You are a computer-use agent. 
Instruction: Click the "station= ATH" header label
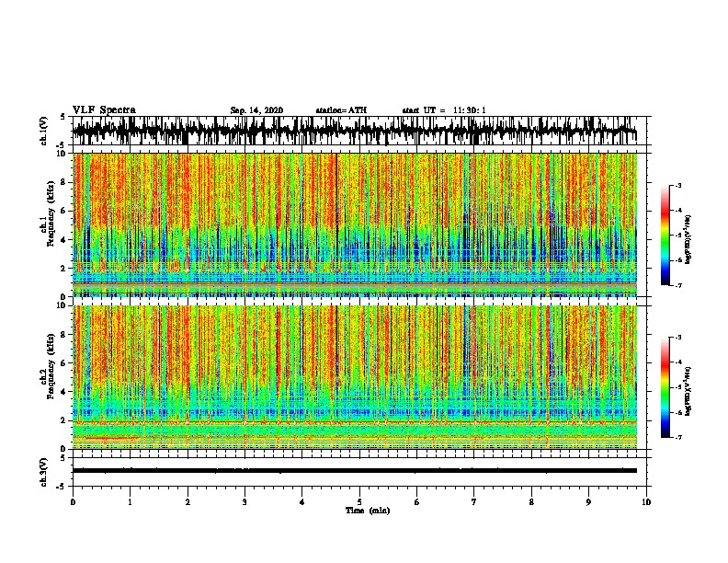pos(341,110)
